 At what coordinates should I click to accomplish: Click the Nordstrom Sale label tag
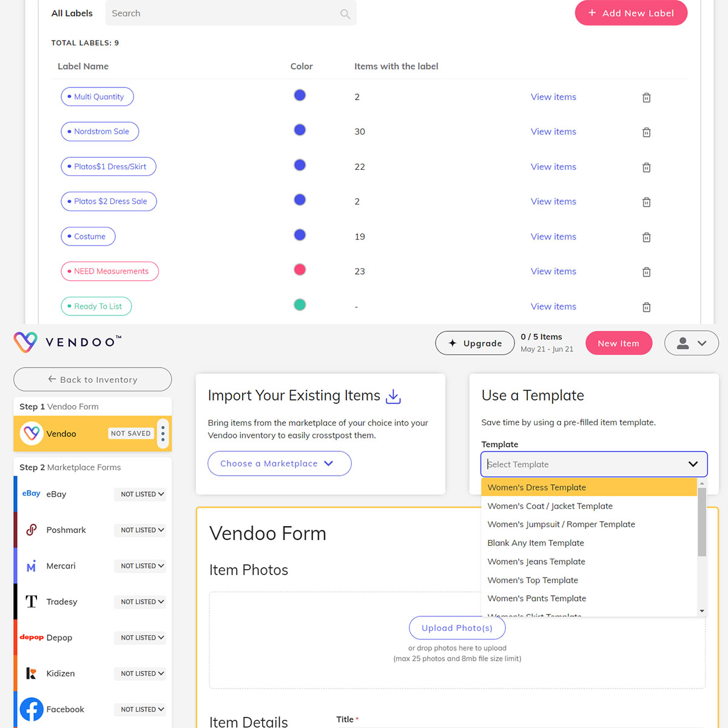[x=99, y=132]
